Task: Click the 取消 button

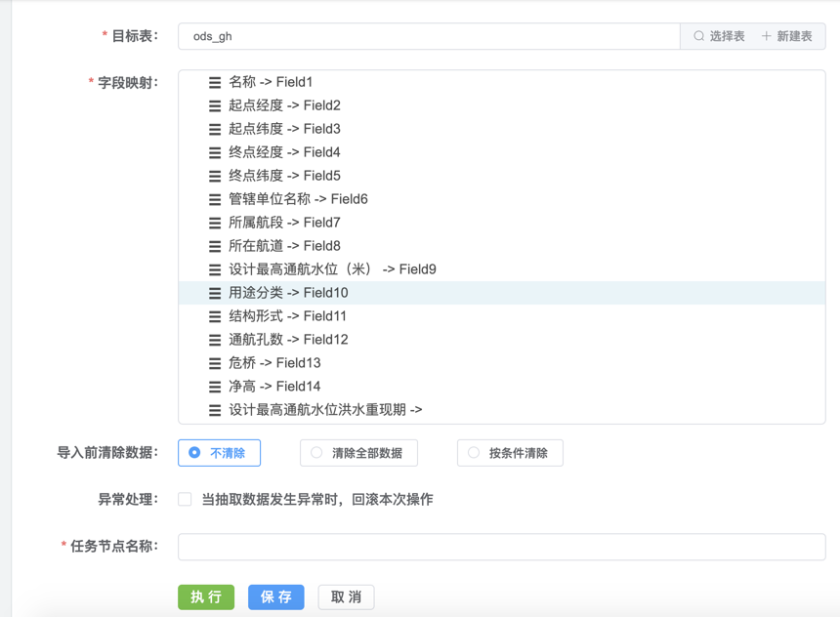Action: pyautogui.click(x=346, y=597)
